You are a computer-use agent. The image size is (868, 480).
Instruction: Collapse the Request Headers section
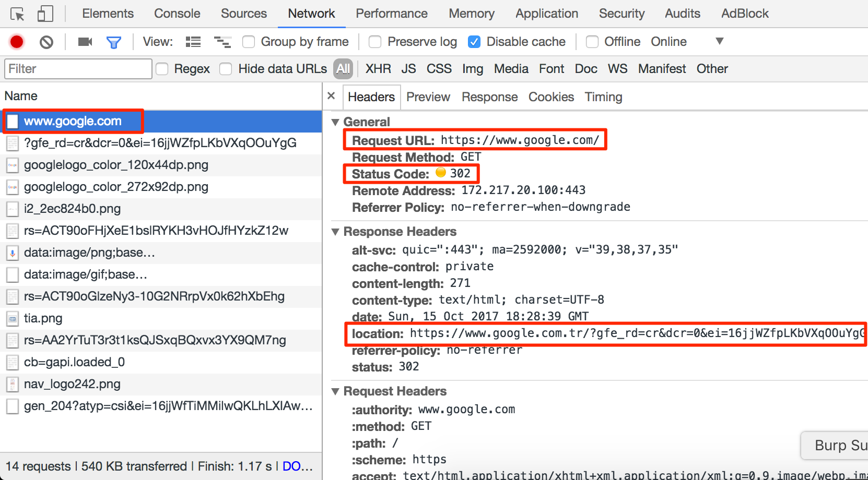tap(335, 391)
